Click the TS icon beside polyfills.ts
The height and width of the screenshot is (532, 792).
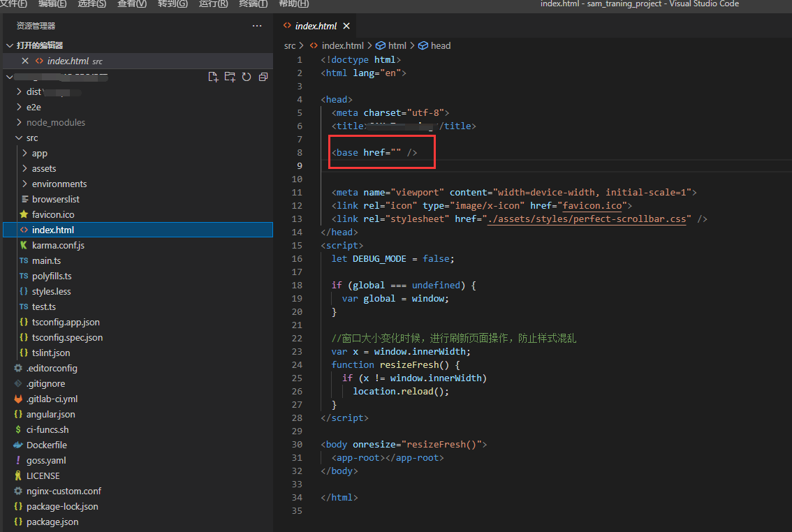[24, 276]
